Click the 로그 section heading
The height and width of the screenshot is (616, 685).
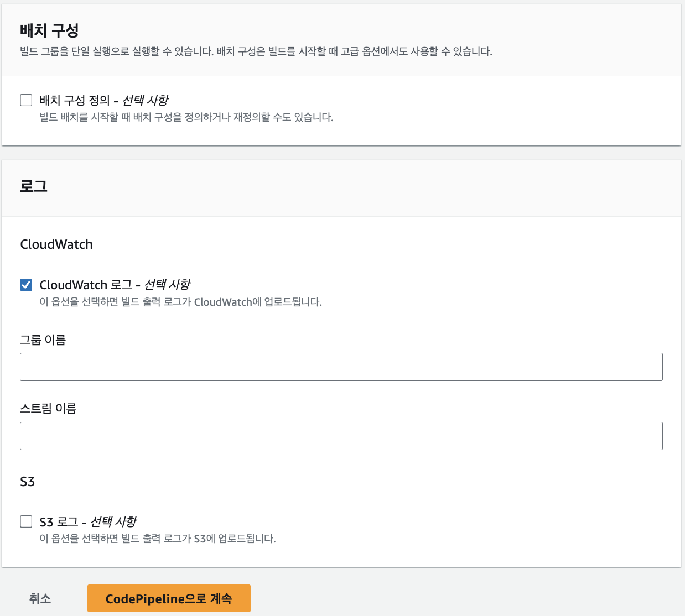[x=33, y=187]
